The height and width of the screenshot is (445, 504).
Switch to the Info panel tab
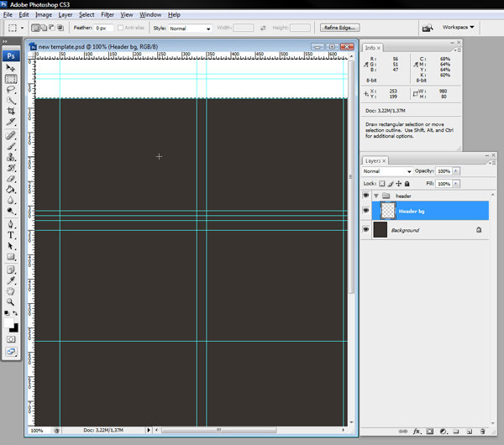pos(372,48)
